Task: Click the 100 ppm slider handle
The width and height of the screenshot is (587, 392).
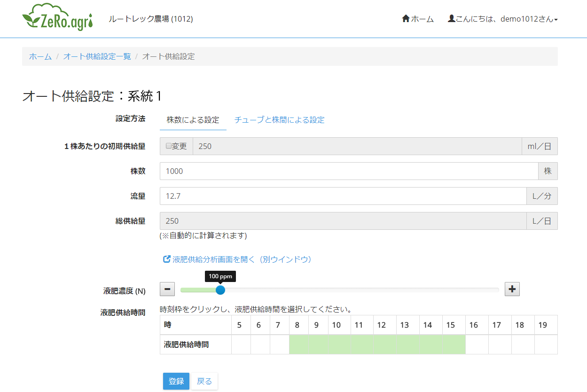Action: 220,290
